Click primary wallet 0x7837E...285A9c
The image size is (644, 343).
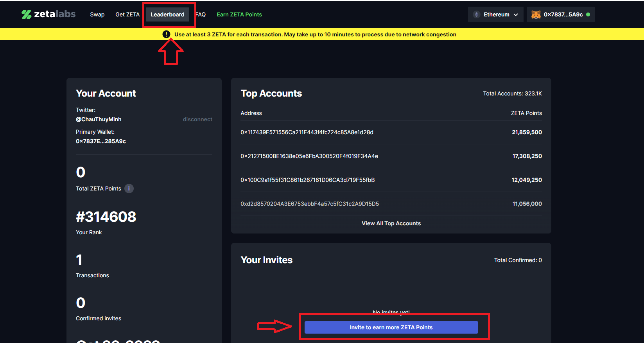coord(101,141)
